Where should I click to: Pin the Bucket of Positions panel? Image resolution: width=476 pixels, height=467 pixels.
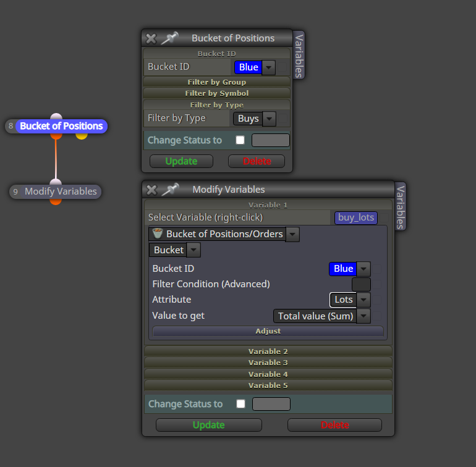(169, 38)
